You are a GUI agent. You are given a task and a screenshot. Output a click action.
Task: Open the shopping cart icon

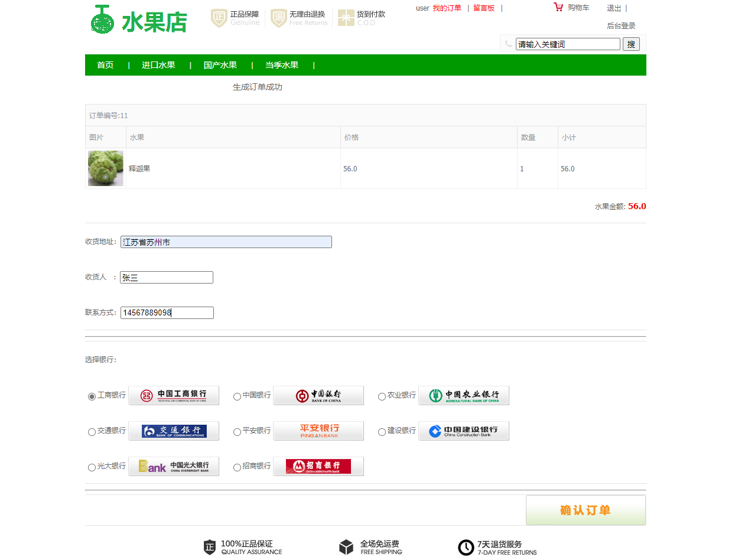click(558, 7)
